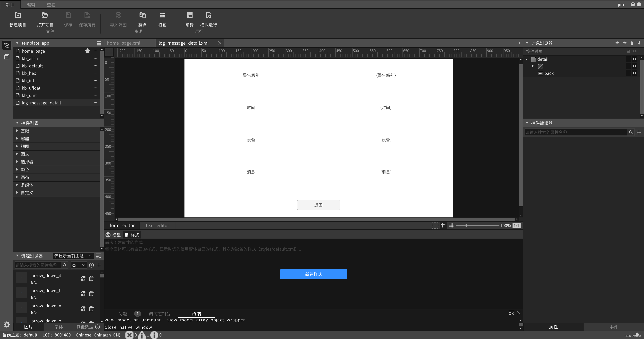
Task: Select the 返回 button on canvas
Action: [318, 205]
